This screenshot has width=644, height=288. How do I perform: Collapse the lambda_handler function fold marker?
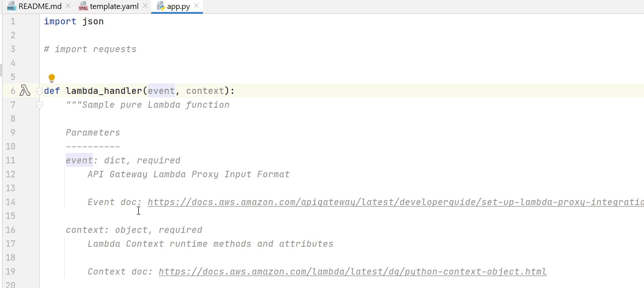(39, 91)
